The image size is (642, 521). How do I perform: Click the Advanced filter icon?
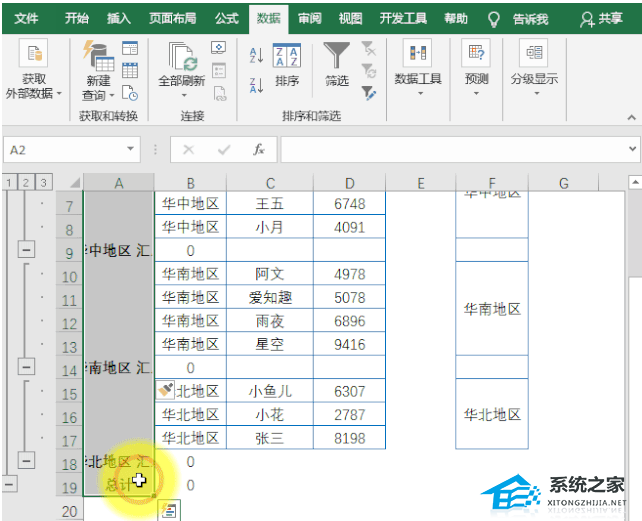[x=368, y=93]
